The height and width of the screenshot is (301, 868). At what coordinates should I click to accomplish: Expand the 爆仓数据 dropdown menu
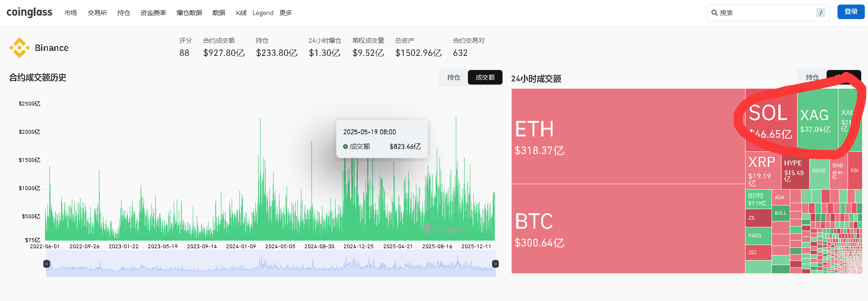tap(189, 13)
